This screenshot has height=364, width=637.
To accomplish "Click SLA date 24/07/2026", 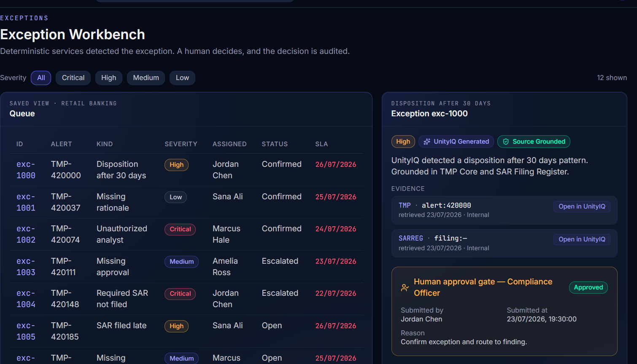I will [x=336, y=229].
